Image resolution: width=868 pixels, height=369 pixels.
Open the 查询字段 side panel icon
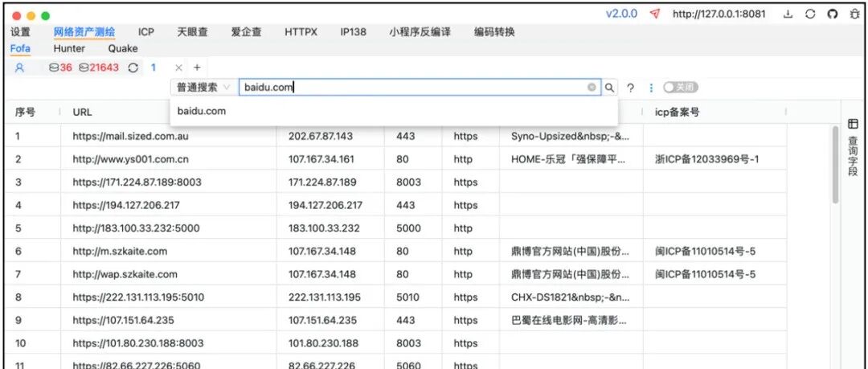pyautogui.click(x=853, y=123)
